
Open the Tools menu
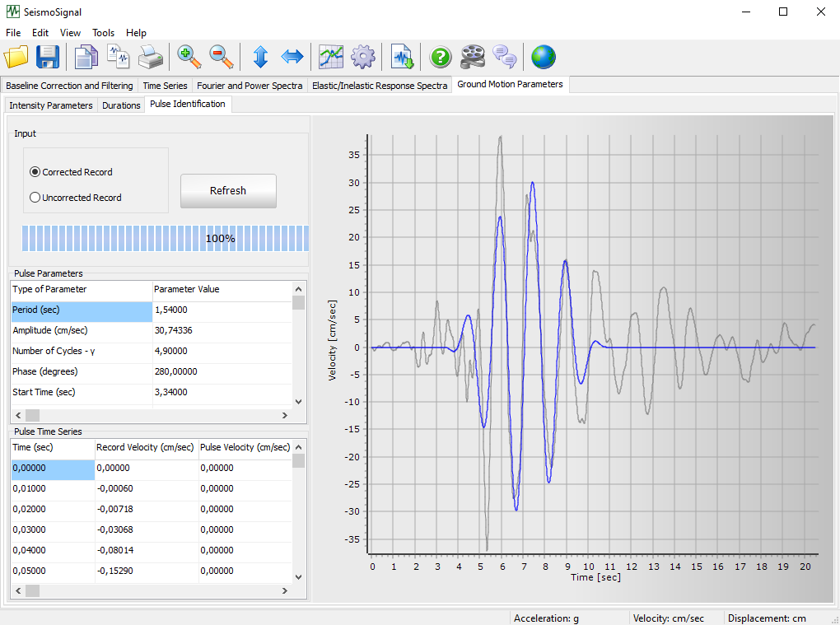(104, 33)
